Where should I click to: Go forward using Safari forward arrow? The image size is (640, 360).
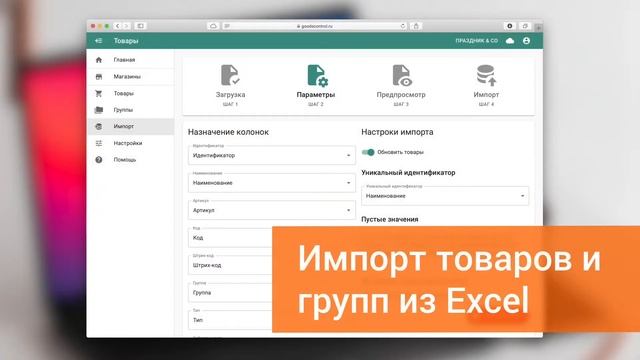127,26
